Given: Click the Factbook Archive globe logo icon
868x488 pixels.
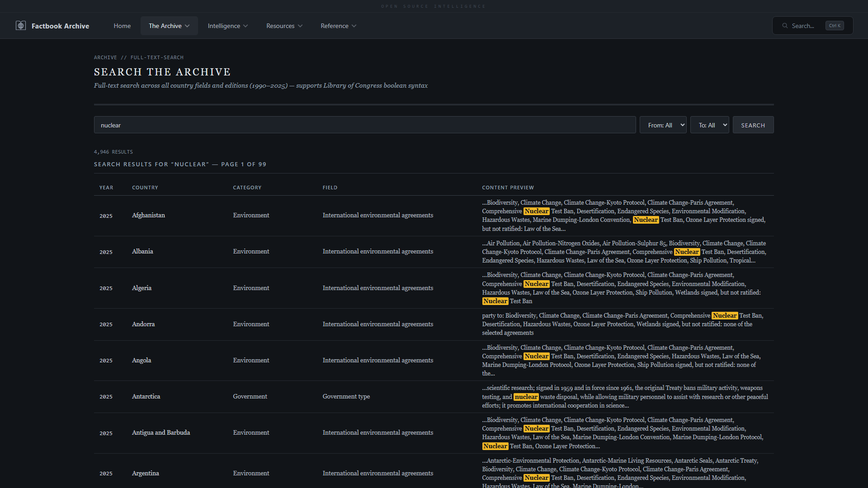Looking at the screenshot, I should click(x=21, y=26).
